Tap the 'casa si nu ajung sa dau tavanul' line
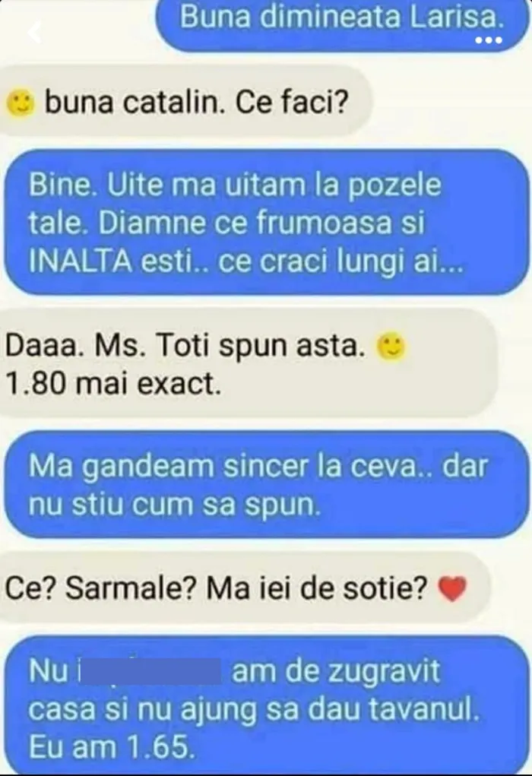The image size is (532, 776). [253, 709]
